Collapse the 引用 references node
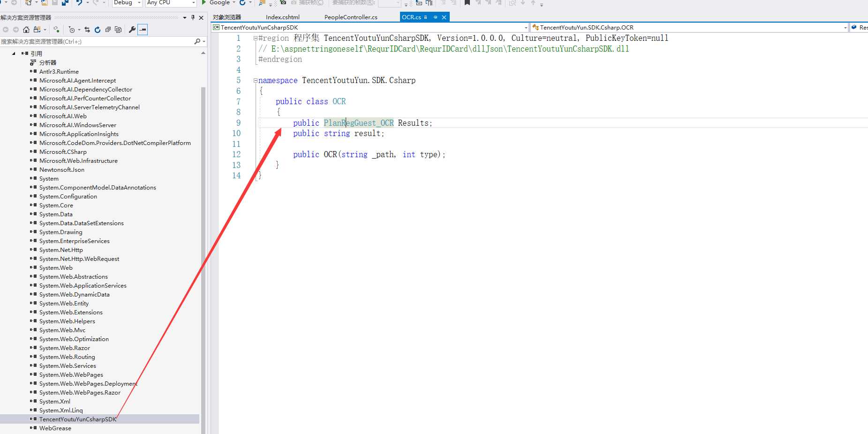Viewport: 868px width, 434px height. pos(14,53)
